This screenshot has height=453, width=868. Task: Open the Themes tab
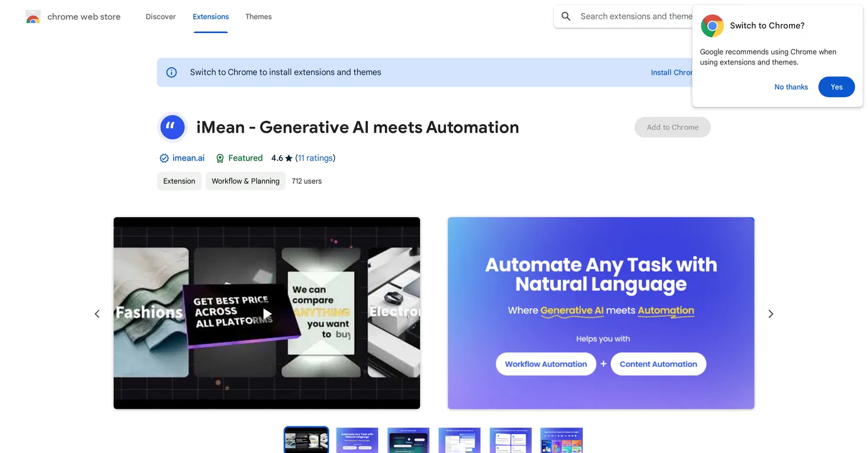click(x=259, y=17)
